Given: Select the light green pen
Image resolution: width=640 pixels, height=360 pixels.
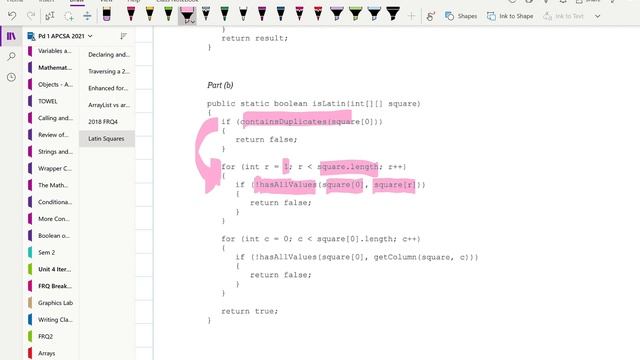Looking at the screenshot, I should coord(168,13).
